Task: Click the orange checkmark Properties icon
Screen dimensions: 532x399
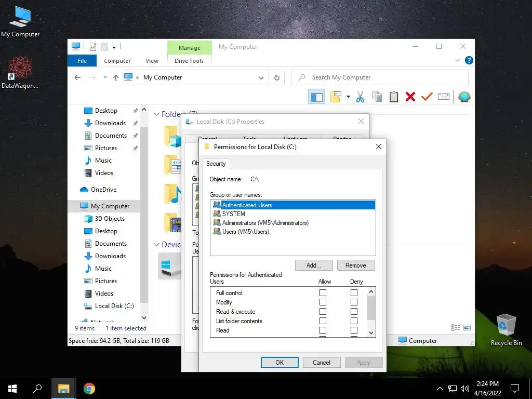Action: [x=427, y=97]
